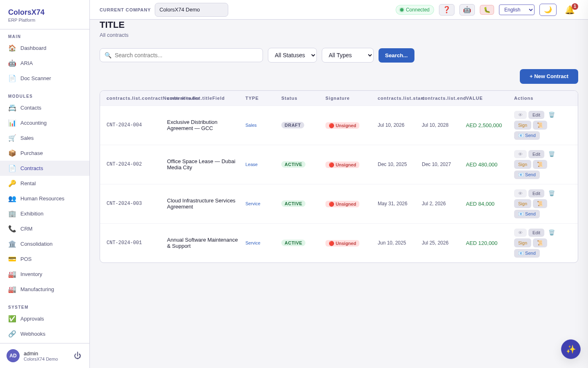Expand the All Types dropdown

click(347, 55)
